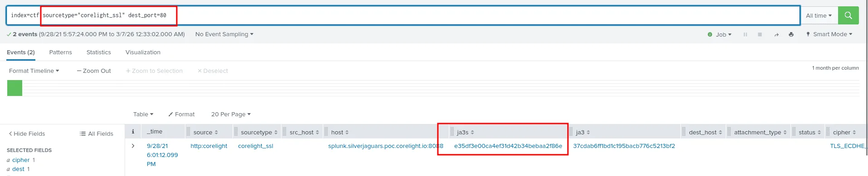Sort by the ja3s column
The width and height of the screenshot is (868, 176).
click(466, 133)
